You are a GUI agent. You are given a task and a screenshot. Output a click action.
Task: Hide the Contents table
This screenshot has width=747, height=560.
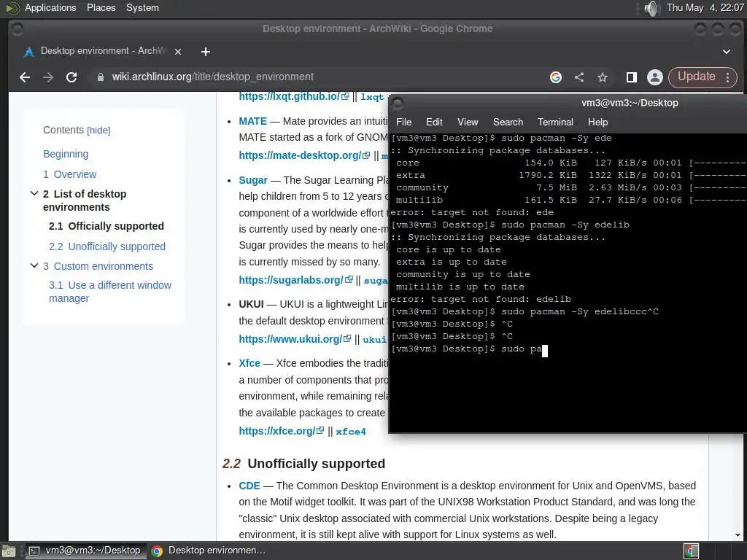(x=98, y=131)
